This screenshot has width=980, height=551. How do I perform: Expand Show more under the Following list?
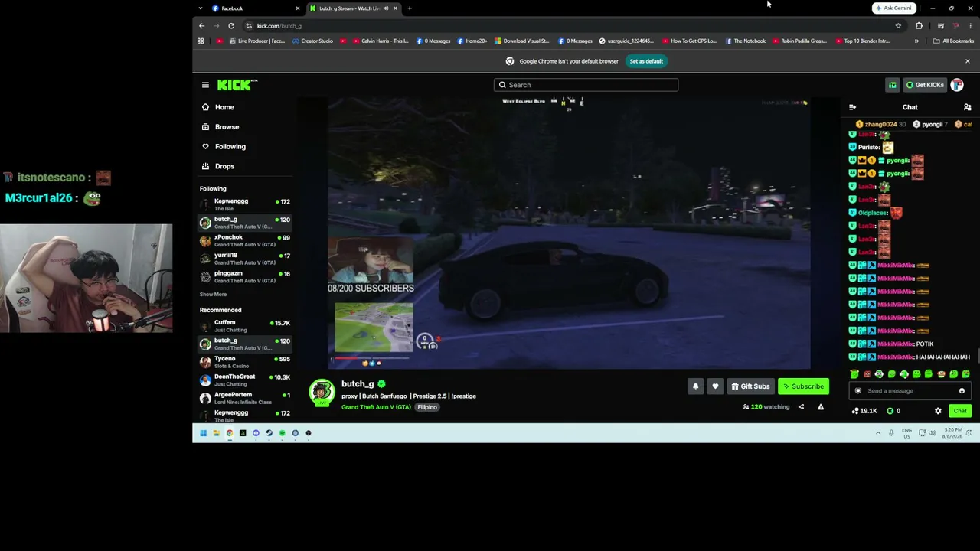point(213,295)
